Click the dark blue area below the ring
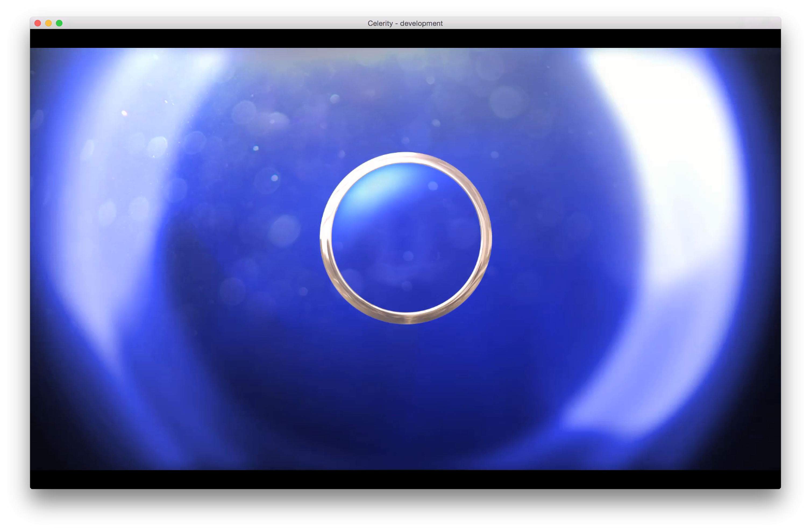The width and height of the screenshot is (811, 532). click(406, 392)
